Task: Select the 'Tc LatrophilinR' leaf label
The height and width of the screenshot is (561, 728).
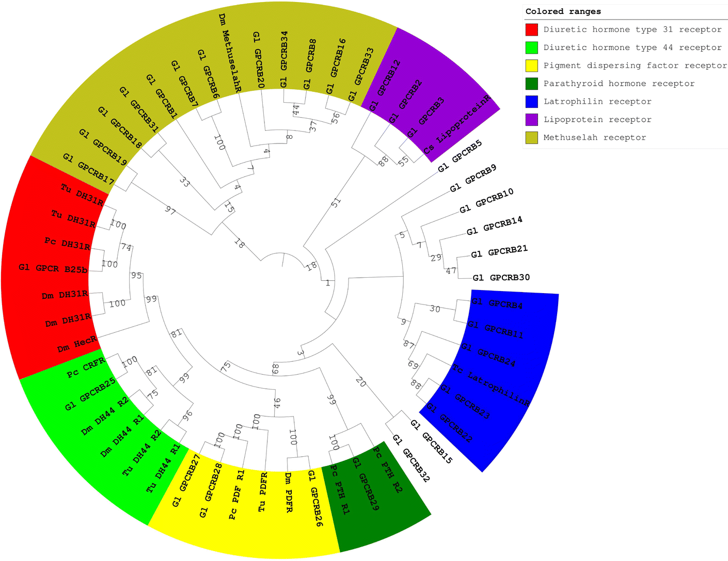Action: (x=491, y=385)
